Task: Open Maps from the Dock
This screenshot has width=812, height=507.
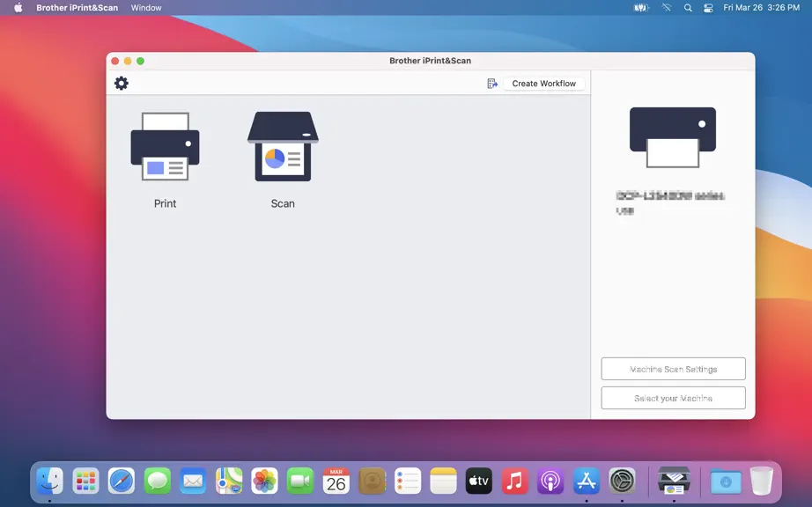Action: (229, 481)
